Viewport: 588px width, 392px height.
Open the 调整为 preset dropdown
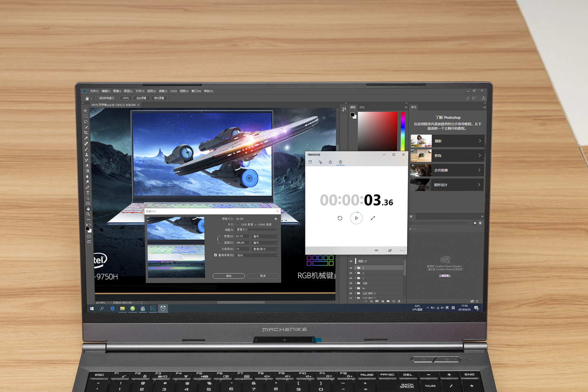pos(257,229)
